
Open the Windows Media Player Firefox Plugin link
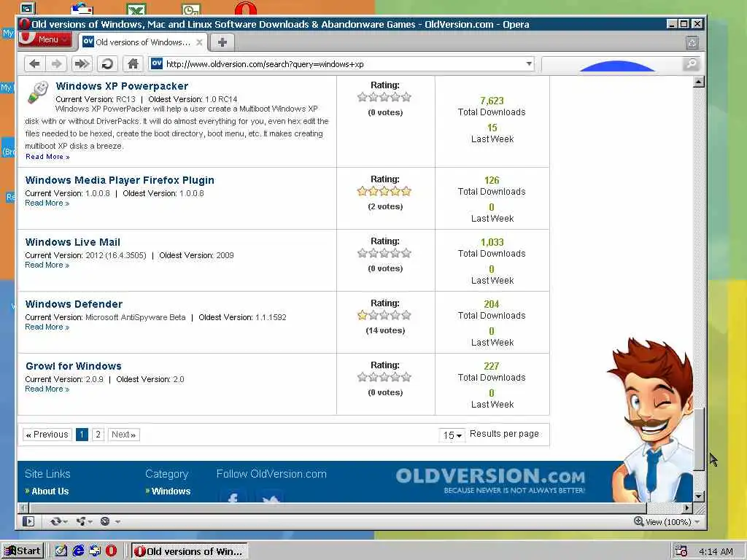(120, 181)
